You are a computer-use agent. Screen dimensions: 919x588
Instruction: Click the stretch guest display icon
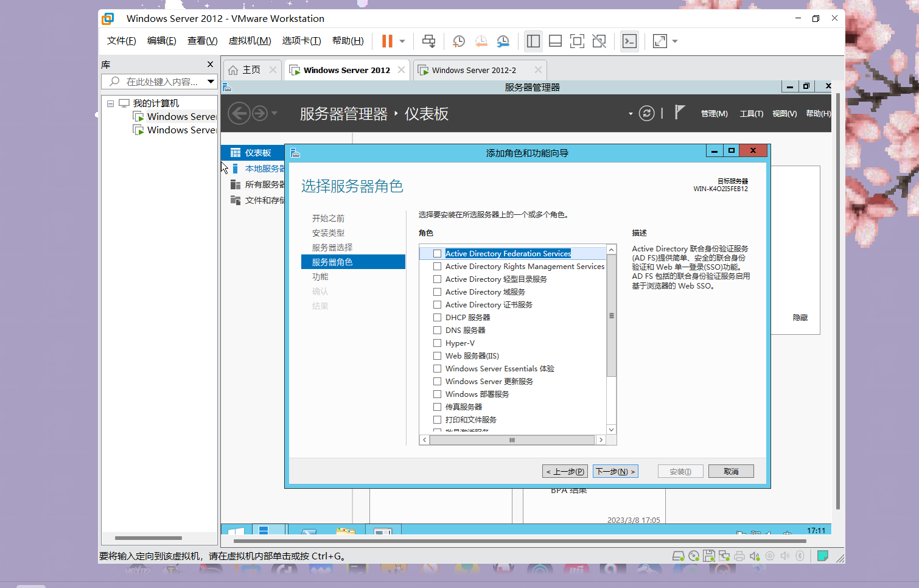(660, 41)
